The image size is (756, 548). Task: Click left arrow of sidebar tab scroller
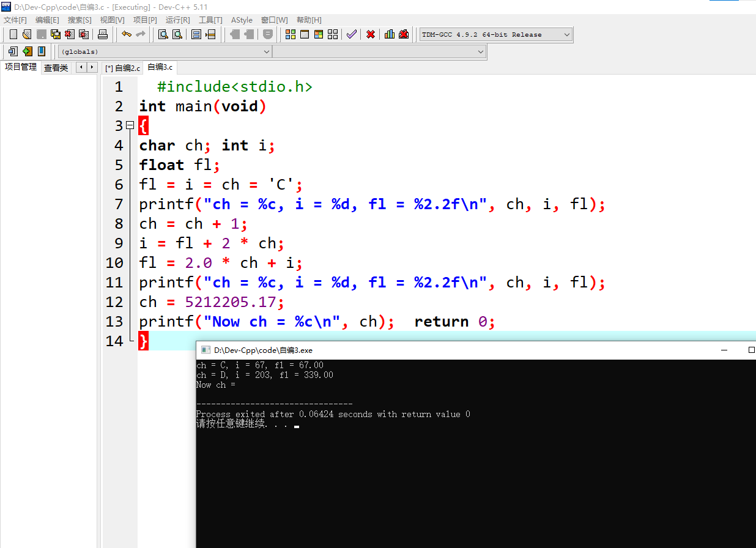(x=81, y=67)
